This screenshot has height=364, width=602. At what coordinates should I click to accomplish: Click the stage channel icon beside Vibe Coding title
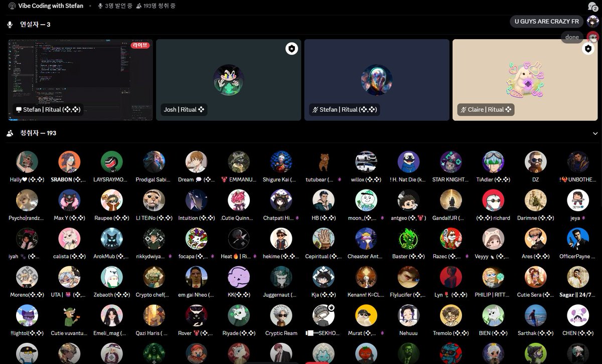(x=12, y=6)
